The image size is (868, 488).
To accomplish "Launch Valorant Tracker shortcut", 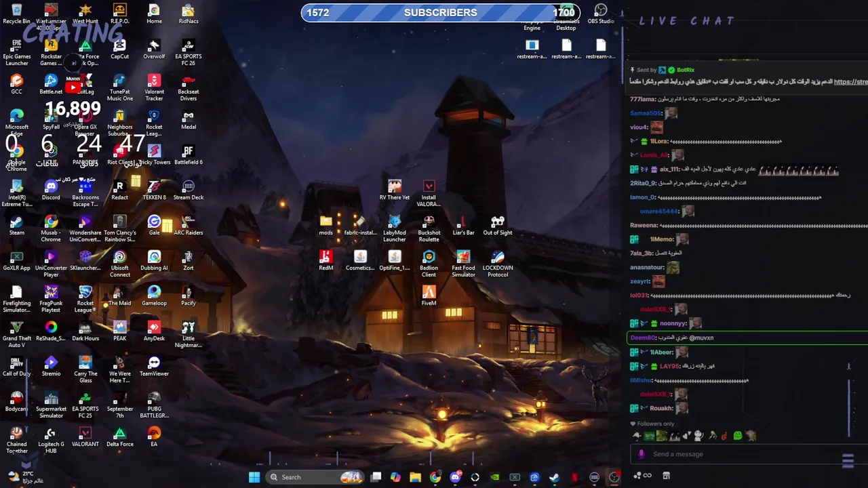I will [x=154, y=87].
